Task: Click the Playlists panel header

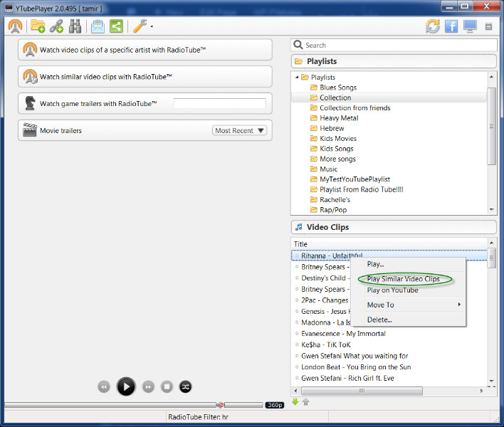Action: pos(394,61)
